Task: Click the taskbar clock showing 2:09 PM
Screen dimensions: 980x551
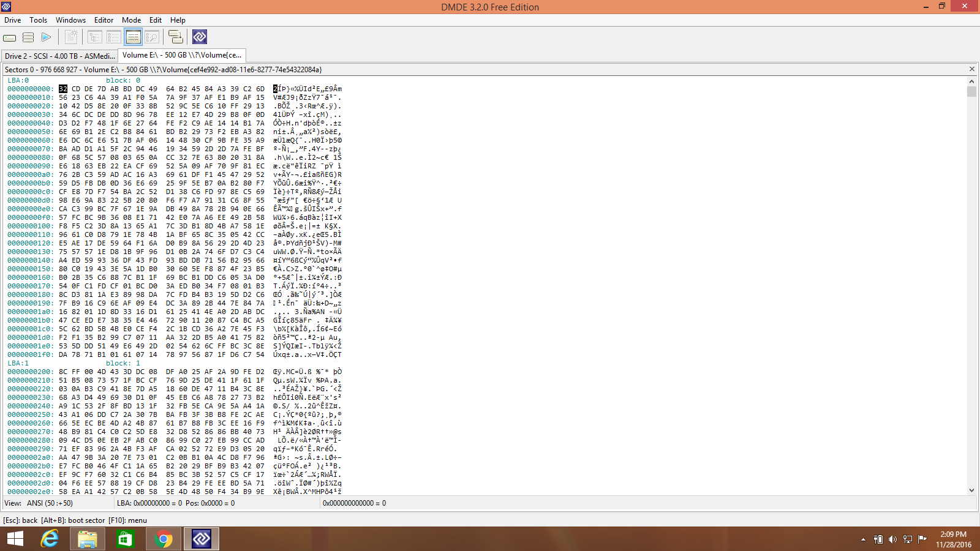Action: pyautogui.click(x=953, y=539)
